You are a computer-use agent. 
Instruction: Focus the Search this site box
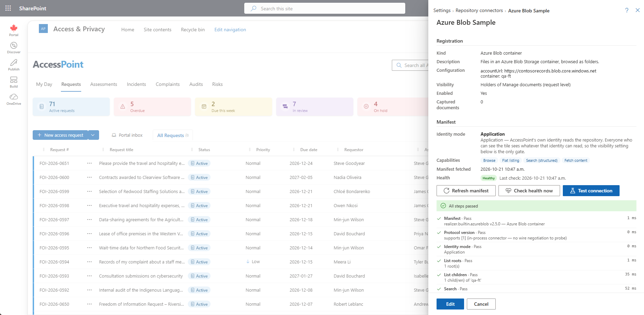(x=325, y=9)
